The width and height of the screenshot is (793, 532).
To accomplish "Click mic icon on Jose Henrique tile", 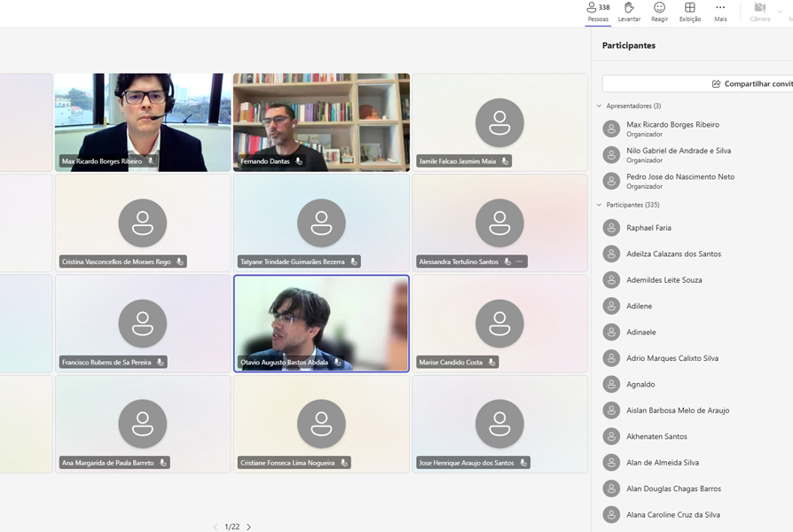I will [x=523, y=463].
